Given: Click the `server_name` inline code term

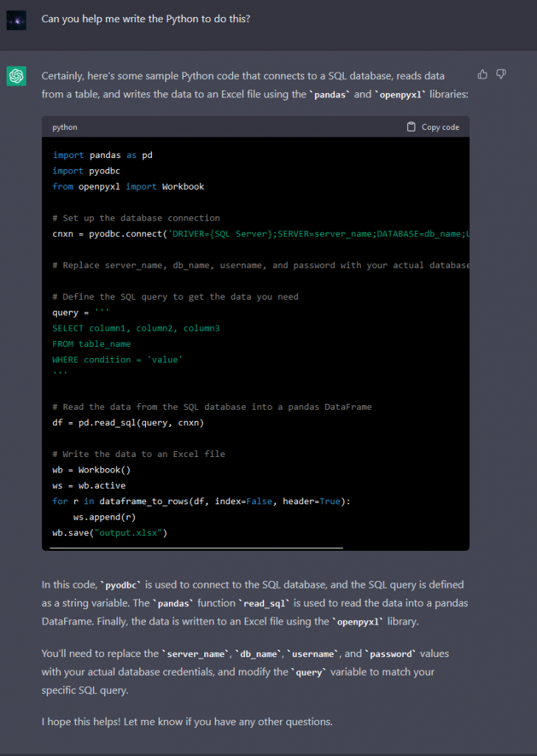Looking at the screenshot, I should point(196,654).
